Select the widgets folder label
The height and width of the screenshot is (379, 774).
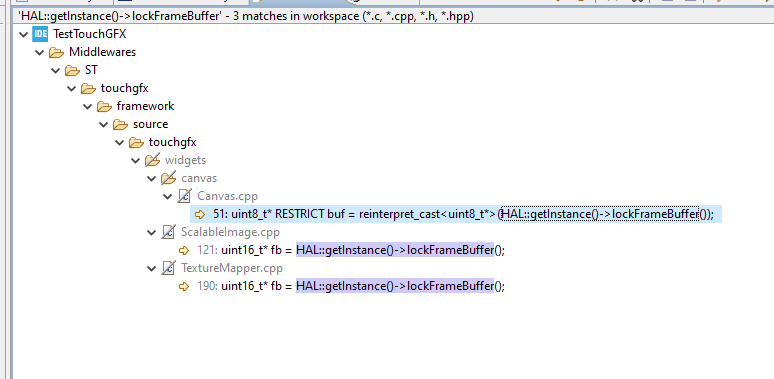[x=185, y=160]
